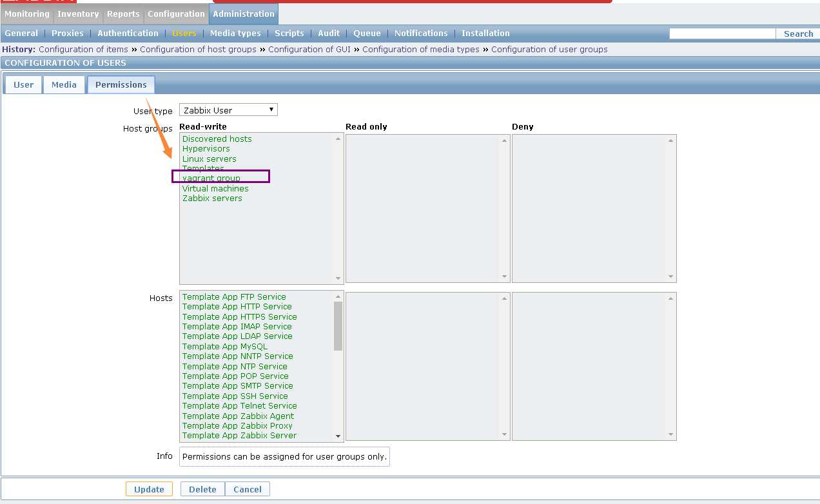Click the search input field
Screen dimensions: 820x504
(x=722, y=34)
